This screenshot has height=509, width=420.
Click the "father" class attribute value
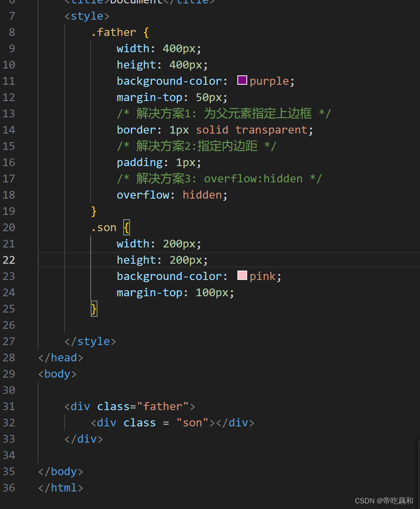click(x=163, y=406)
